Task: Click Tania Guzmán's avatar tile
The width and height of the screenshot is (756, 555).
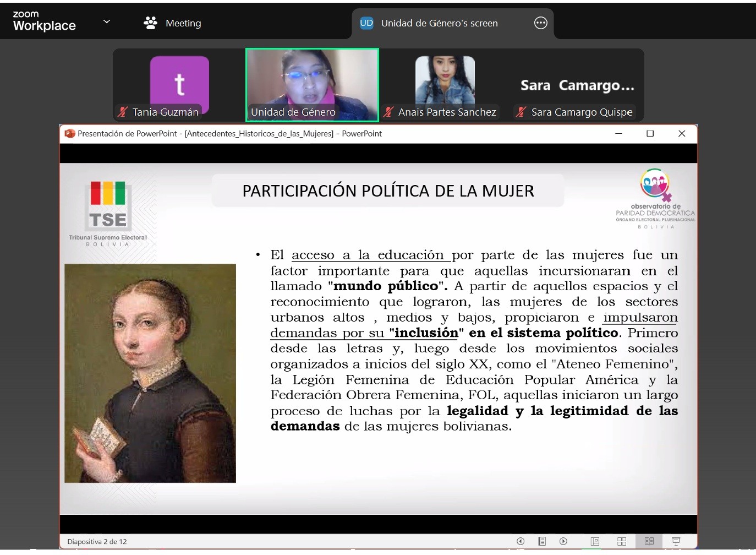Action: pos(179,83)
